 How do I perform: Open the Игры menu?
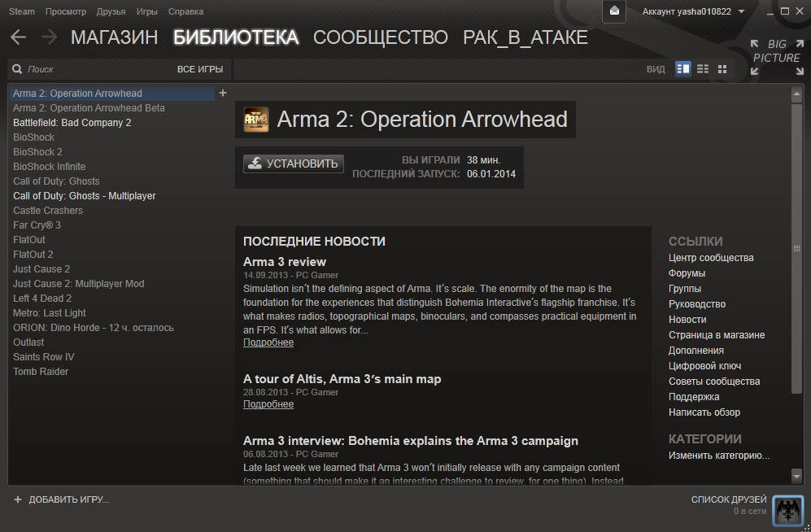click(x=147, y=11)
